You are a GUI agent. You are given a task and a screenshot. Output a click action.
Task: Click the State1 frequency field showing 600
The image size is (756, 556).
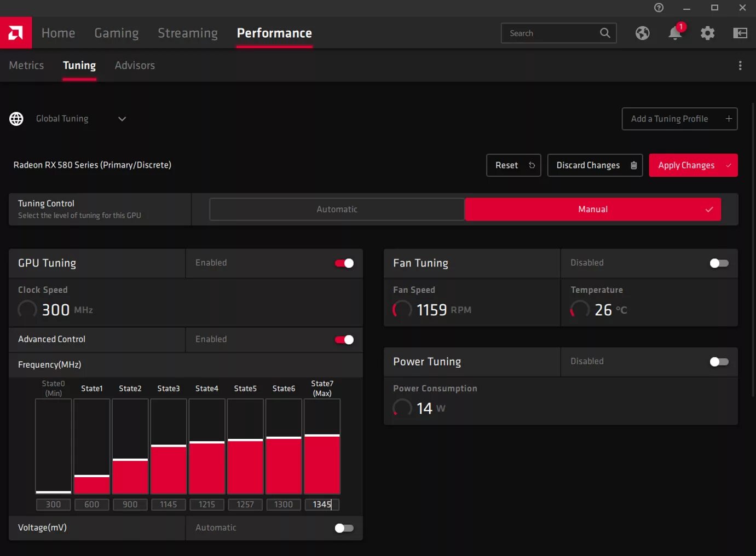pos(92,505)
